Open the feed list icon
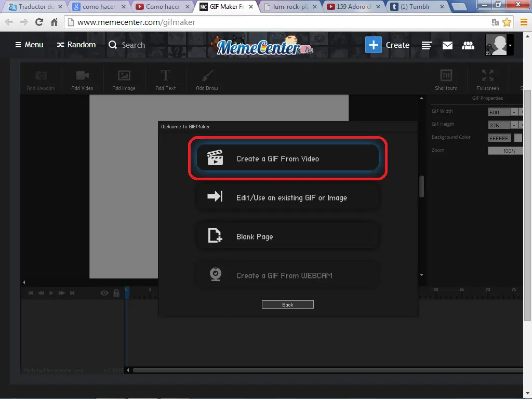The width and height of the screenshot is (532, 399). [427, 45]
